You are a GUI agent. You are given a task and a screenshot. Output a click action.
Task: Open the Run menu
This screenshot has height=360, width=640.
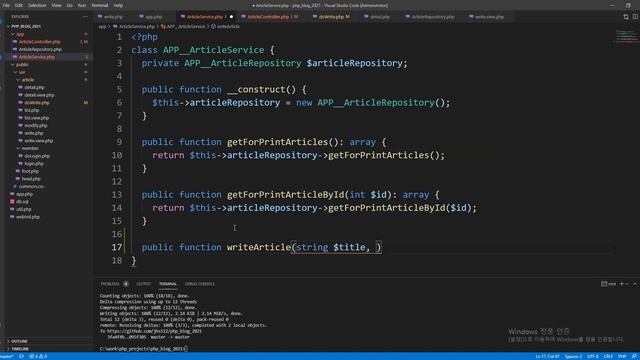coord(82,5)
